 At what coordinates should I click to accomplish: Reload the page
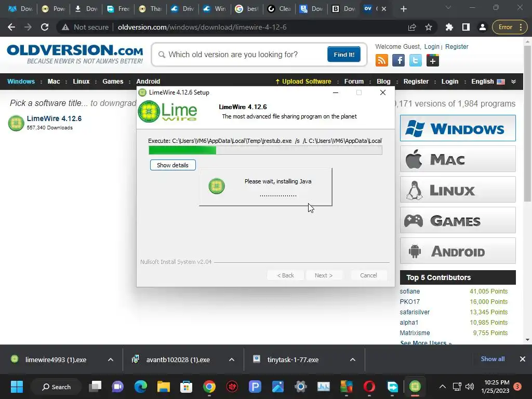point(45,27)
